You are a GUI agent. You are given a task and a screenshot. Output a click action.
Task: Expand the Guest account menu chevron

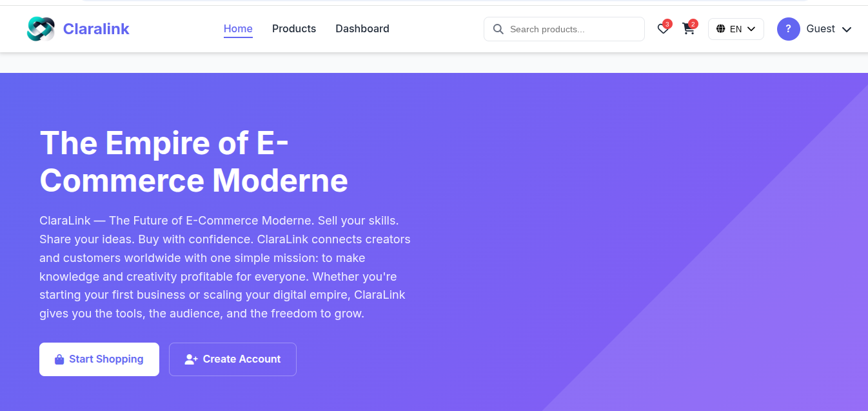pyautogui.click(x=847, y=29)
